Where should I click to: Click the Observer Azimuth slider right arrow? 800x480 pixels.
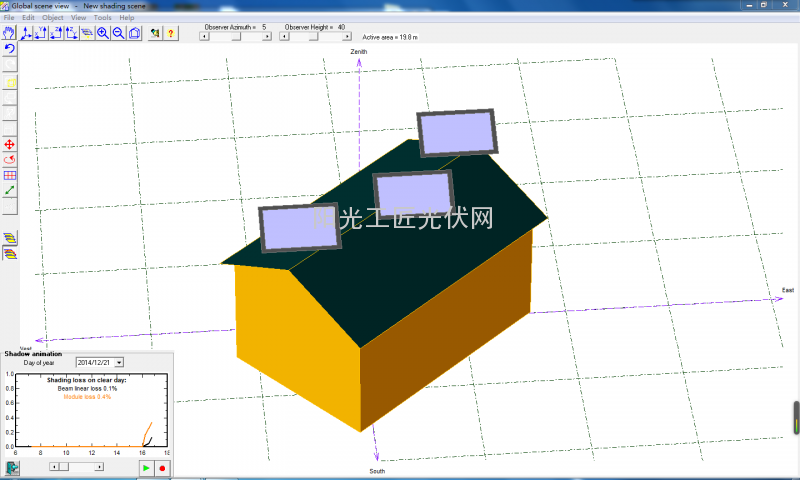268,36
